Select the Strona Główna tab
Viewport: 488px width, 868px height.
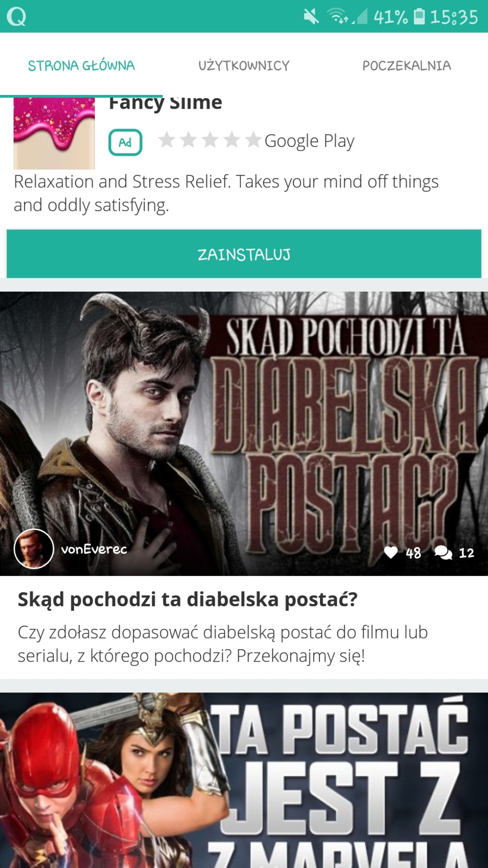(x=81, y=65)
